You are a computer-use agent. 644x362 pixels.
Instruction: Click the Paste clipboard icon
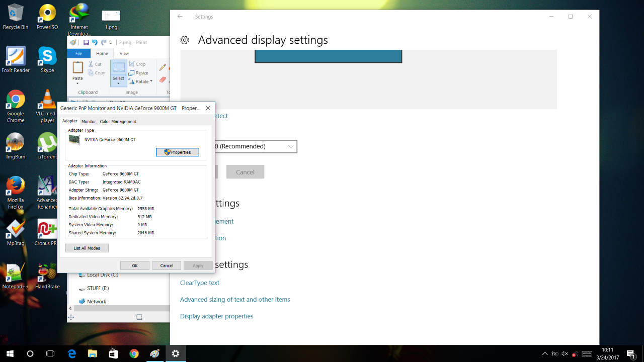[77, 67]
